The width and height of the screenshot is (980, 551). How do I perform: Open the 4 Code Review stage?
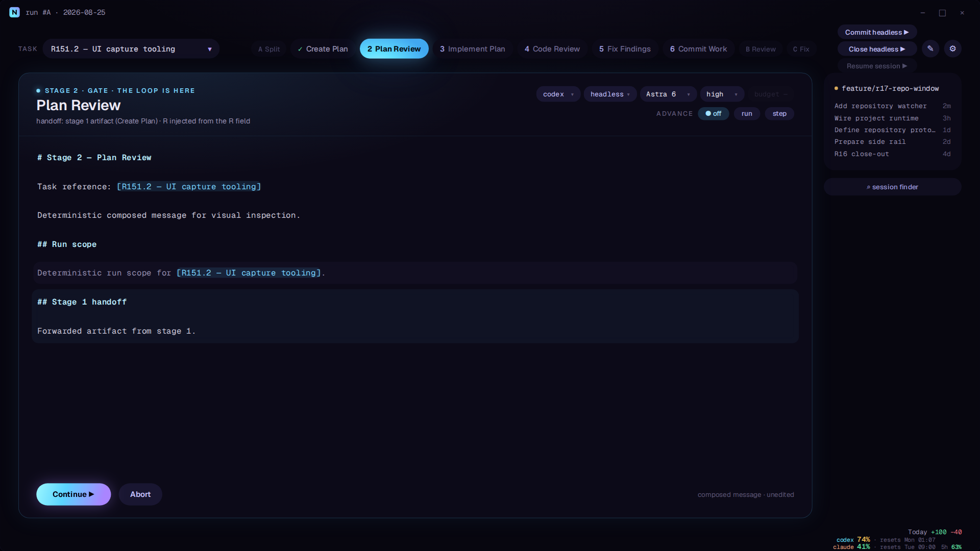point(552,49)
